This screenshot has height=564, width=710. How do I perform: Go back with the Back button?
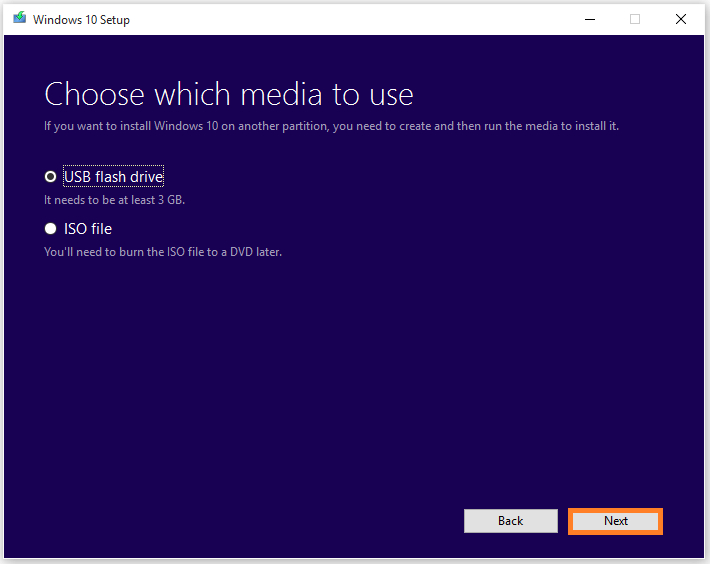pyautogui.click(x=511, y=521)
